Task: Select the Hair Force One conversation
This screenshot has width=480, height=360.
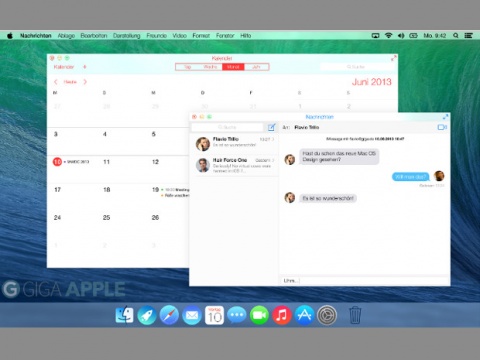Action: [x=234, y=165]
